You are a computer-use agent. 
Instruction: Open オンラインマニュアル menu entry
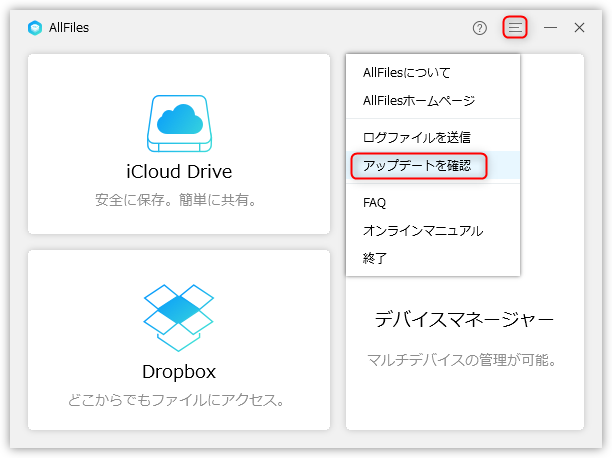[433, 230]
